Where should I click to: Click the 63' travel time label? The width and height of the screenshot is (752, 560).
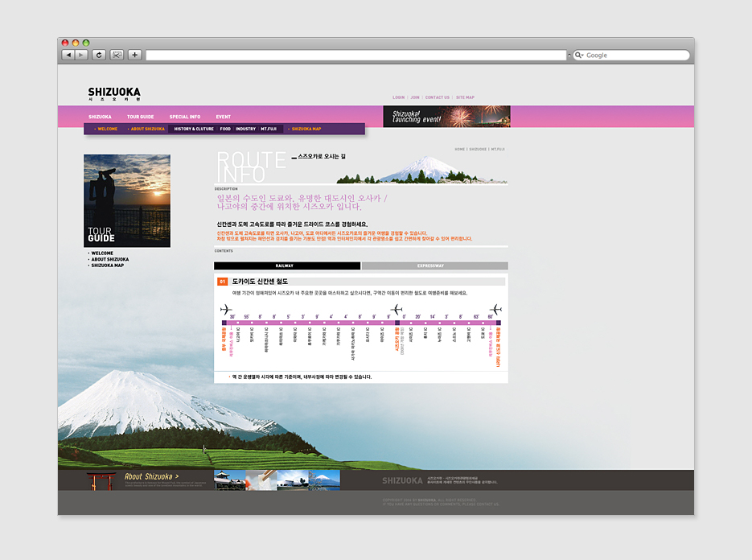[x=476, y=317]
